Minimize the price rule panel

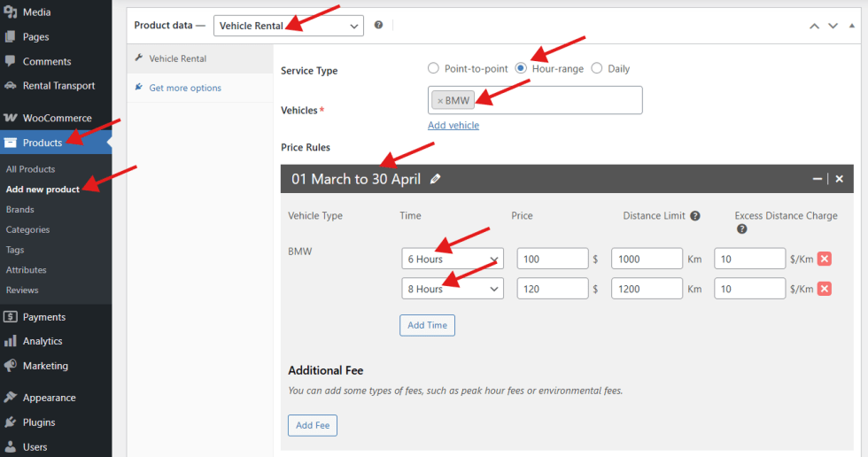pos(818,179)
